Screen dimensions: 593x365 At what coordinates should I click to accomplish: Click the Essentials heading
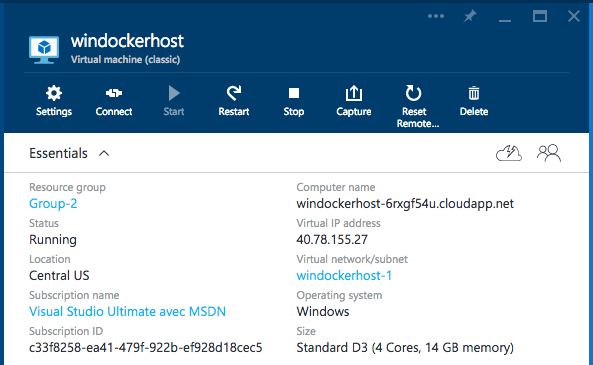[x=58, y=153]
